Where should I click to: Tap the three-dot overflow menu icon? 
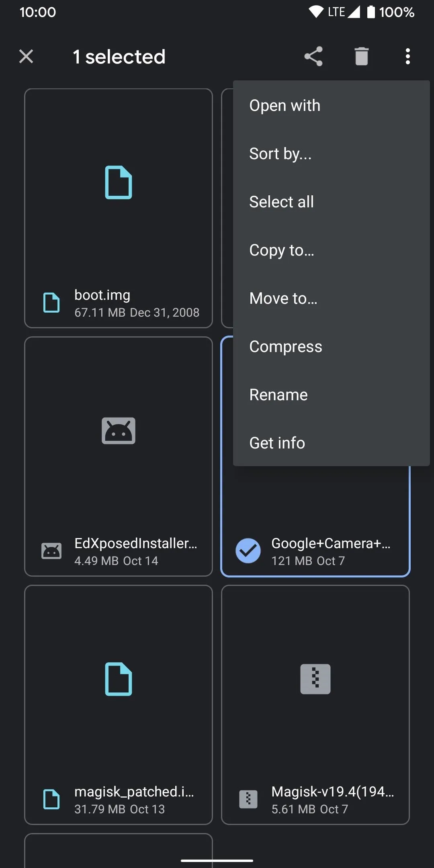pos(408,56)
